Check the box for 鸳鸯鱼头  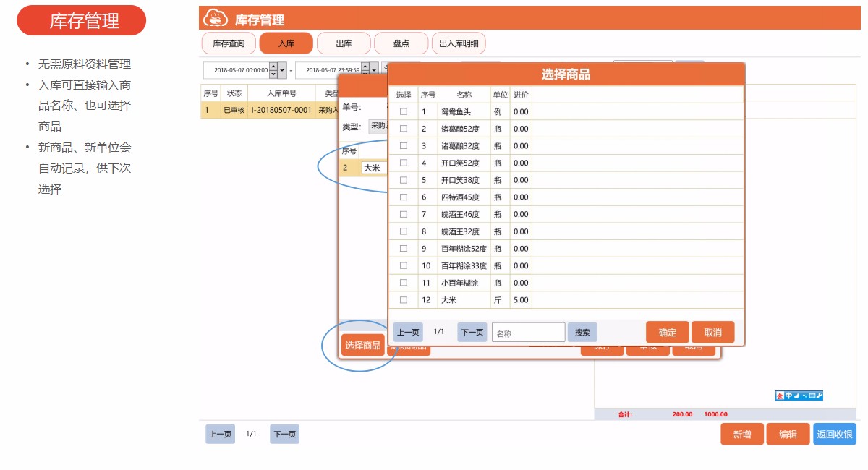(404, 111)
